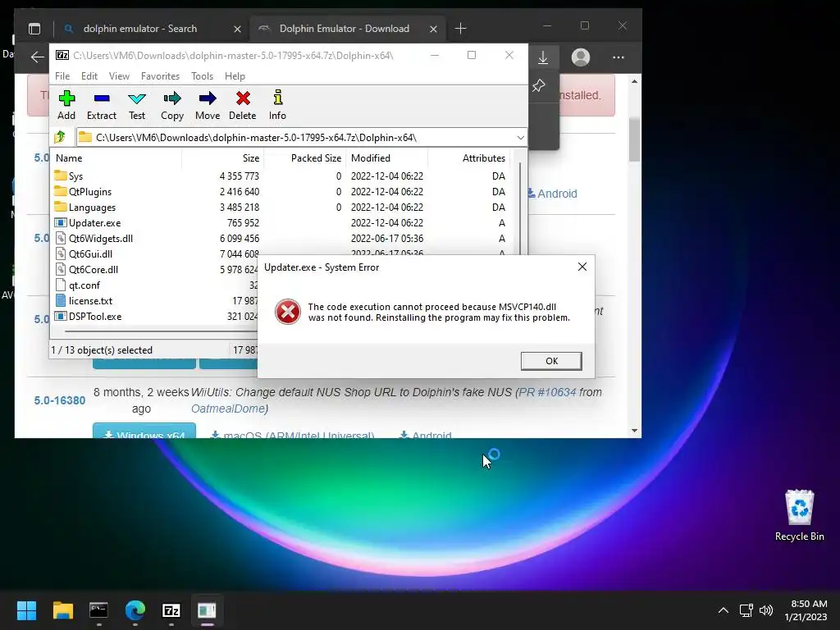Select the Sys folder row
Screen dimensions: 840x630
[x=280, y=176]
